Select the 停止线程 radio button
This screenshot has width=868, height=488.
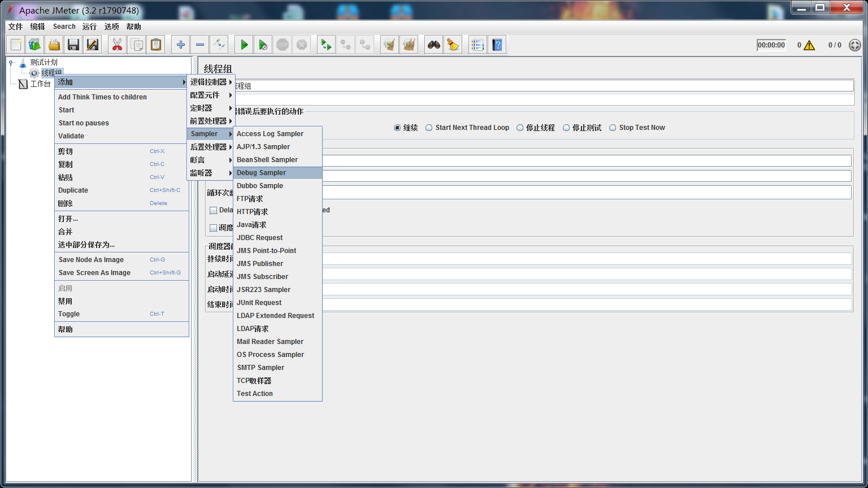tap(520, 128)
